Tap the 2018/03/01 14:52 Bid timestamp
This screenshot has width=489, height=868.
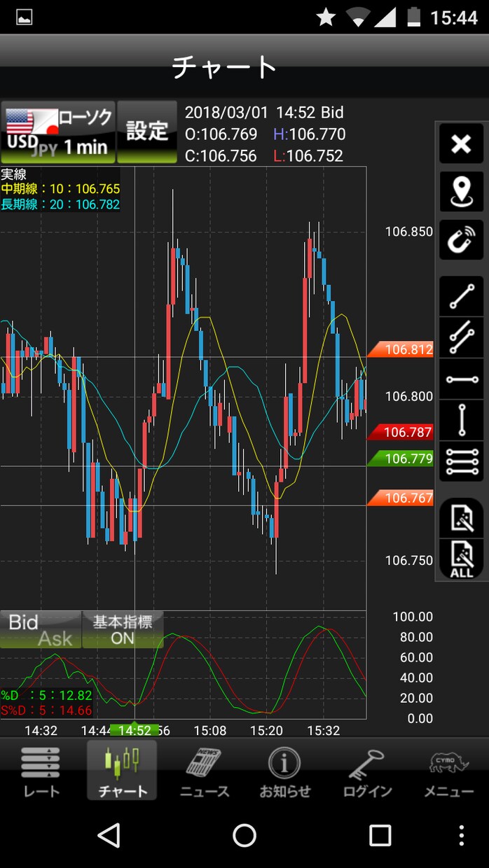tap(264, 113)
